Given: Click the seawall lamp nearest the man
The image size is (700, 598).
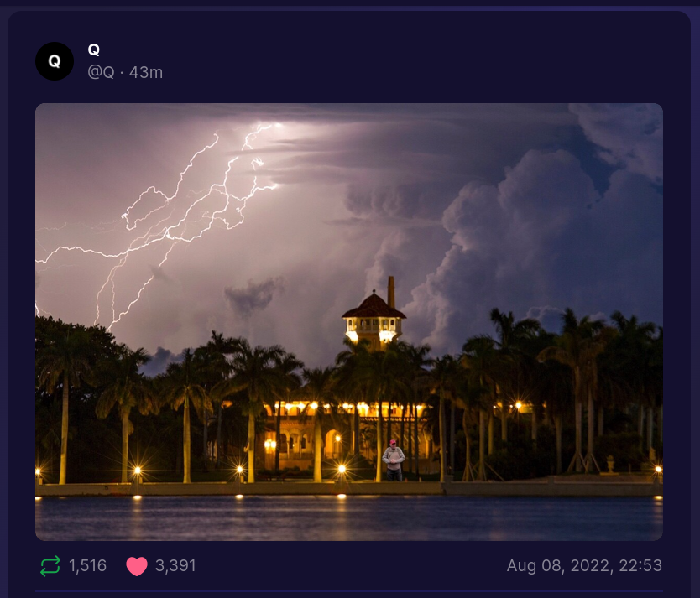Looking at the screenshot, I should point(342,469).
